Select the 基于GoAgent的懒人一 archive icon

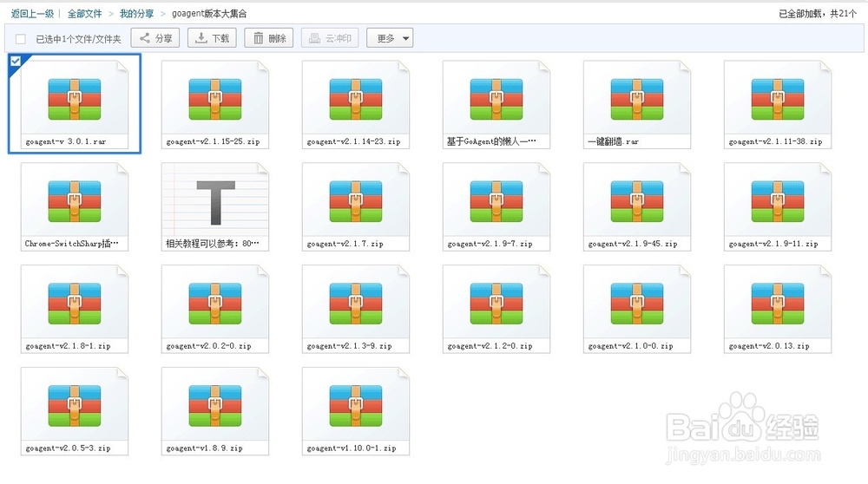[496, 100]
